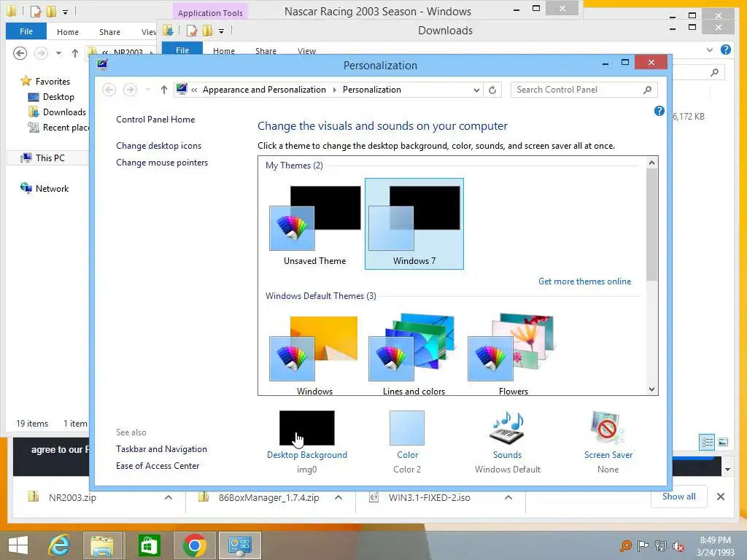This screenshot has width=747, height=560.
Task: Open Windows Store from taskbar
Action: 149,545
